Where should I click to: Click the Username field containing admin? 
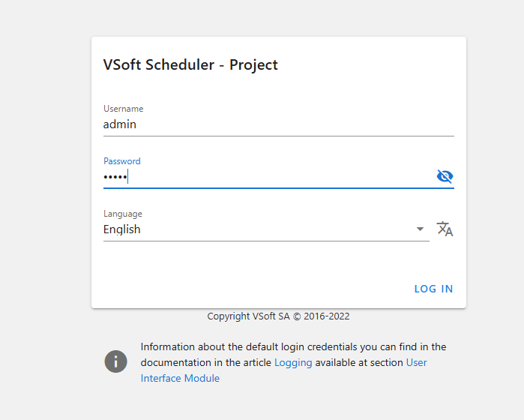278,124
